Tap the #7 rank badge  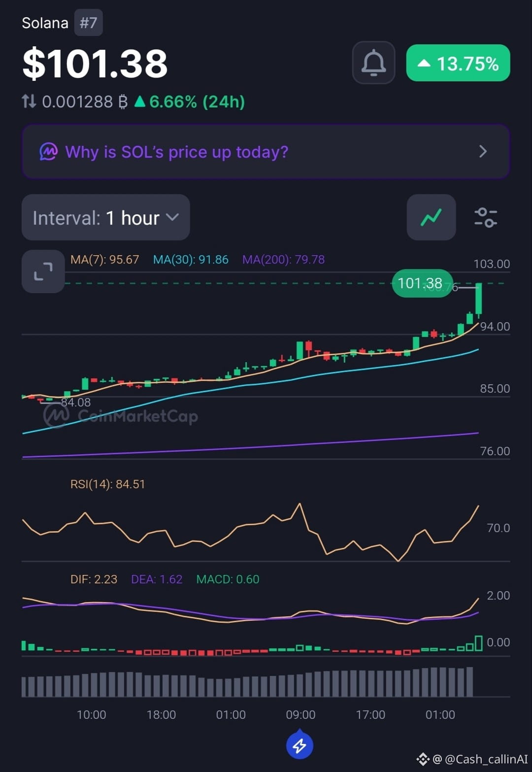[89, 23]
